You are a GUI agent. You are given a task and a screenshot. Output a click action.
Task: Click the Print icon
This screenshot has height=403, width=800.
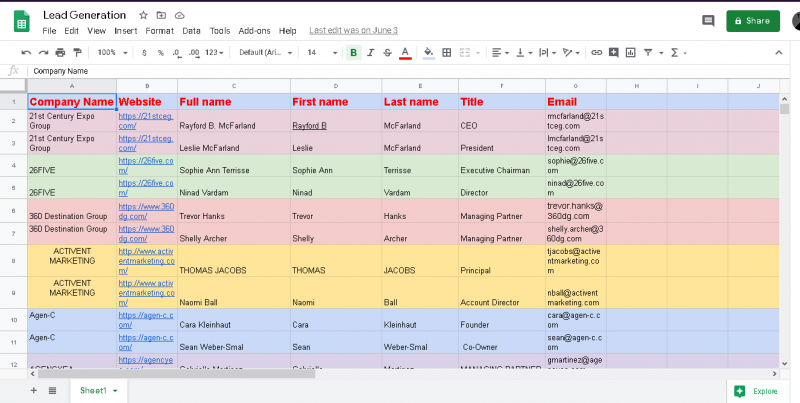point(60,52)
